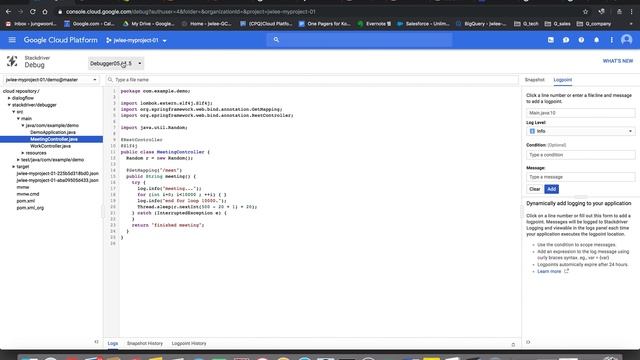This screenshot has height=360, width=640.
Task: Click the Main.java:10 location field
Action: click(580, 113)
